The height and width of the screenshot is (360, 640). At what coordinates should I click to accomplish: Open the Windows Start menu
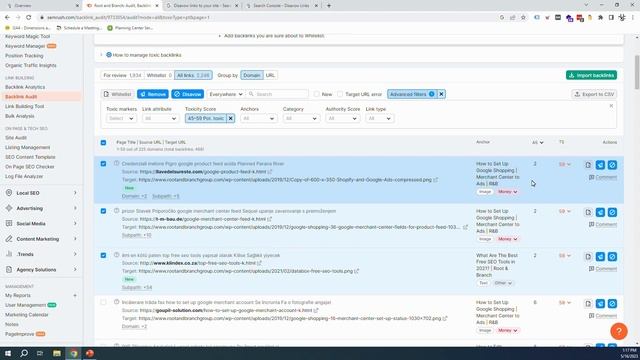click(8, 353)
